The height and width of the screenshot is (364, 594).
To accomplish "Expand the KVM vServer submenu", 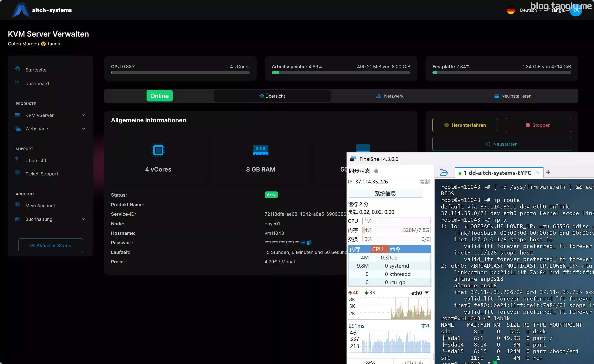I will coord(83,115).
